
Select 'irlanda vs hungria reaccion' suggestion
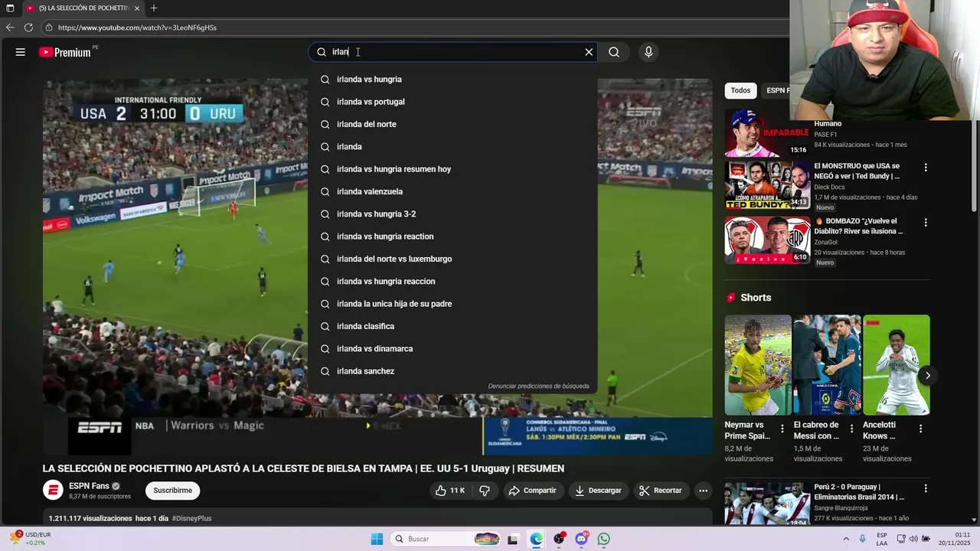[452, 281]
